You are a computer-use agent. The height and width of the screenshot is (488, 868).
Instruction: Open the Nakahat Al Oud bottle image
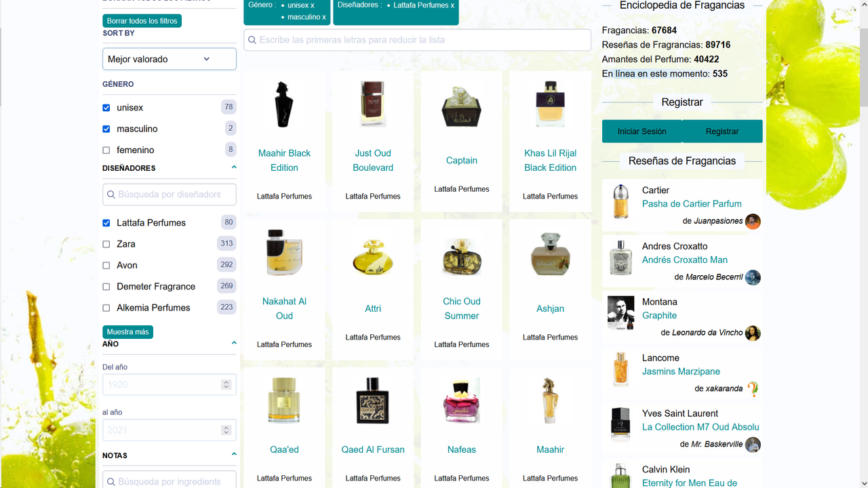284,252
